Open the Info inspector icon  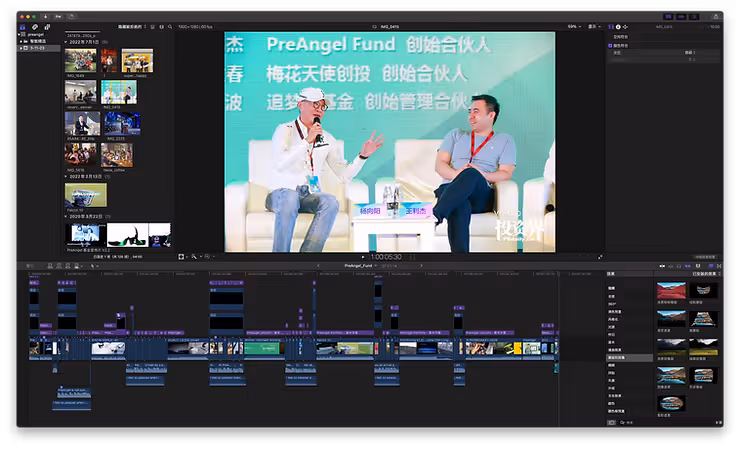pyautogui.click(x=618, y=26)
